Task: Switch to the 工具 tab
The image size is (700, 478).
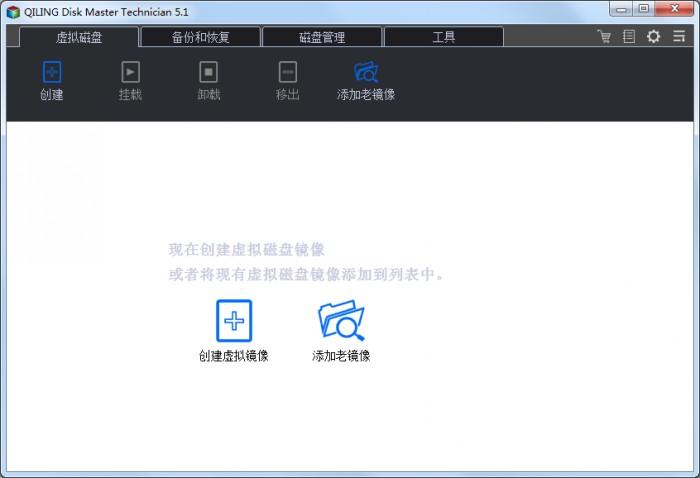Action: click(444, 37)
